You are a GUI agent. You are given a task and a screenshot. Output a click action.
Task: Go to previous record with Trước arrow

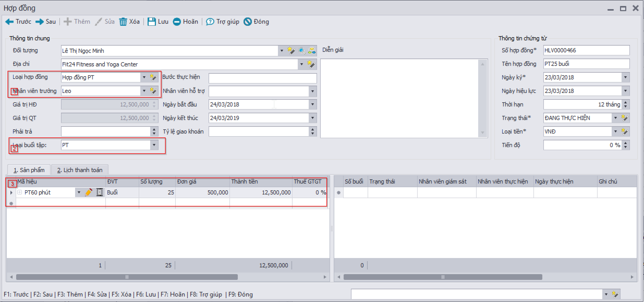pos(9,22)
